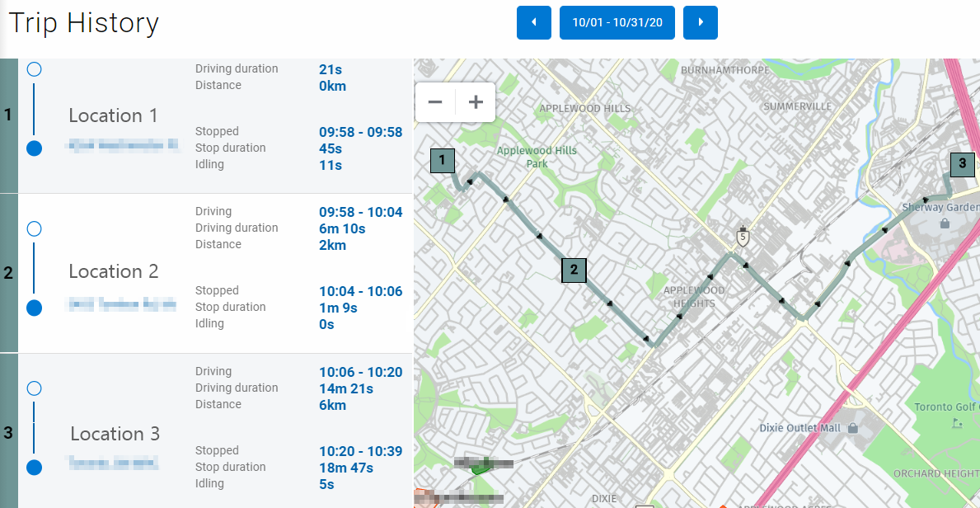980x508 pixels.
Task: Click the filled stop circle for Location 3
Action: [x=35, y=468]
